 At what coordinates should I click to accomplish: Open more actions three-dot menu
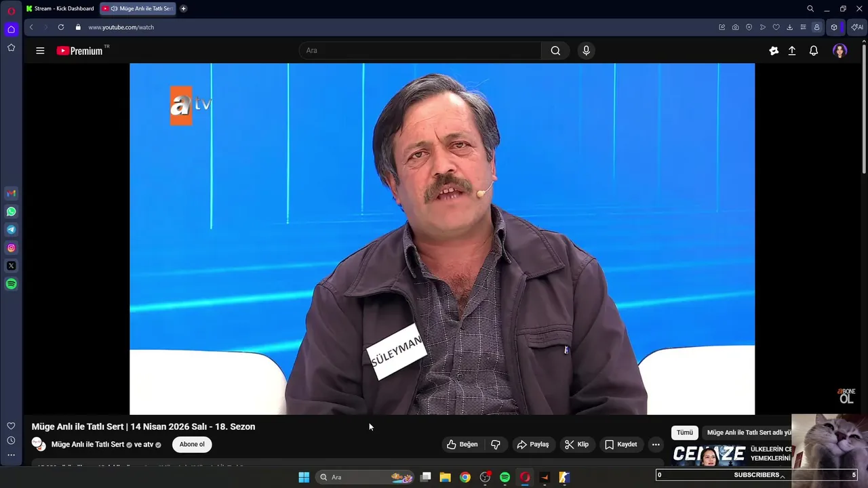click(656, 445)
